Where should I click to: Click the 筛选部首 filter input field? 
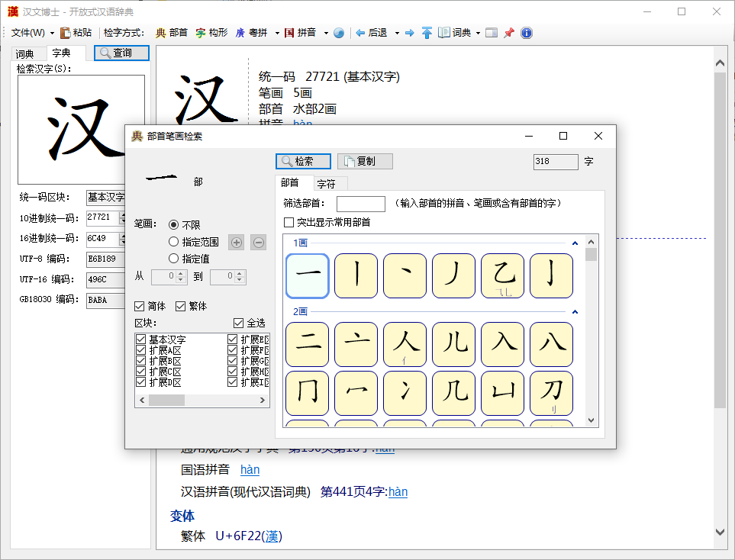pos(360,204)
